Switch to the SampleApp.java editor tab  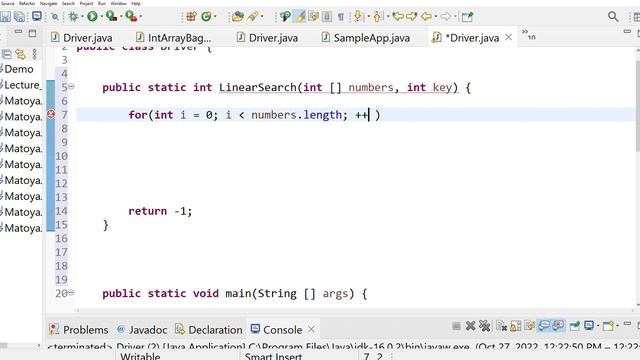(367, 38)
